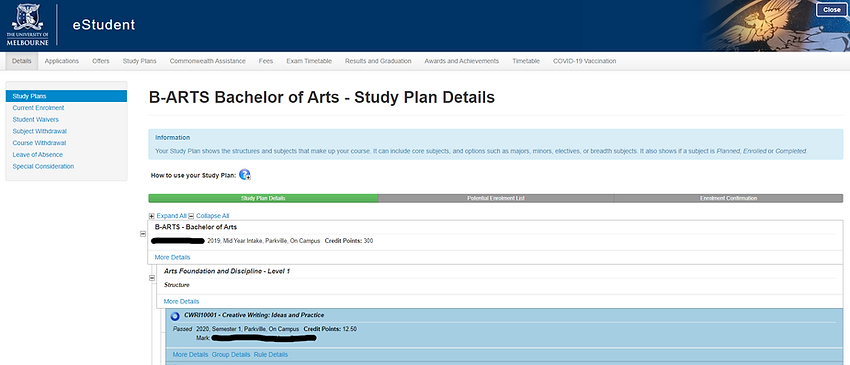Open the Commonwealth Assistance tab
Image resolution: width=850 pixels, height=365 pixels.
pos(208,61)
